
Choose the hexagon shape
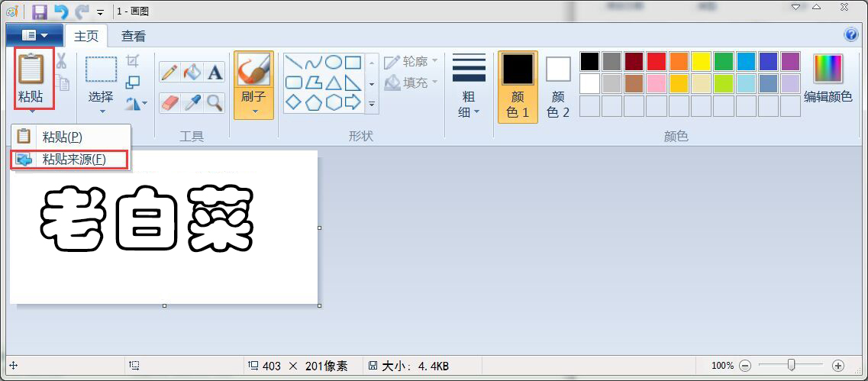pos(334,102)
